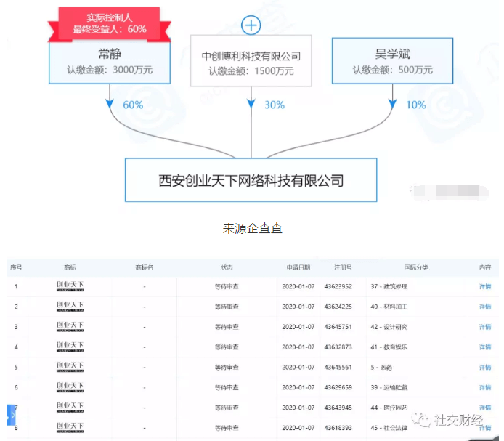Click the trademark image in row 4

coord(70,347)
